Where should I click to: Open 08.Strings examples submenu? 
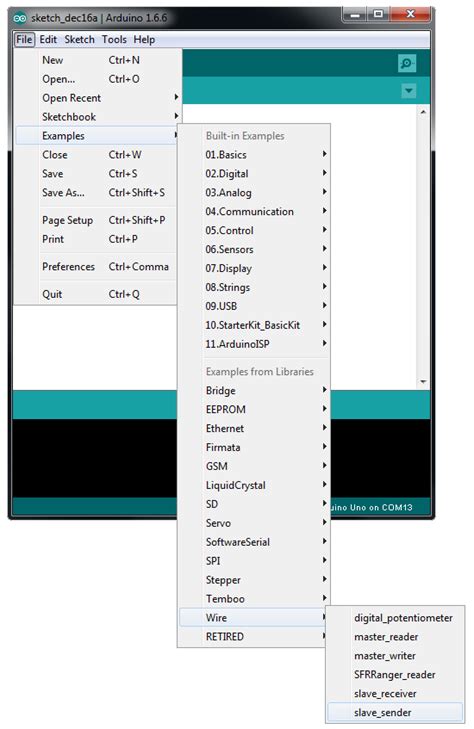[x=254, y=287]
